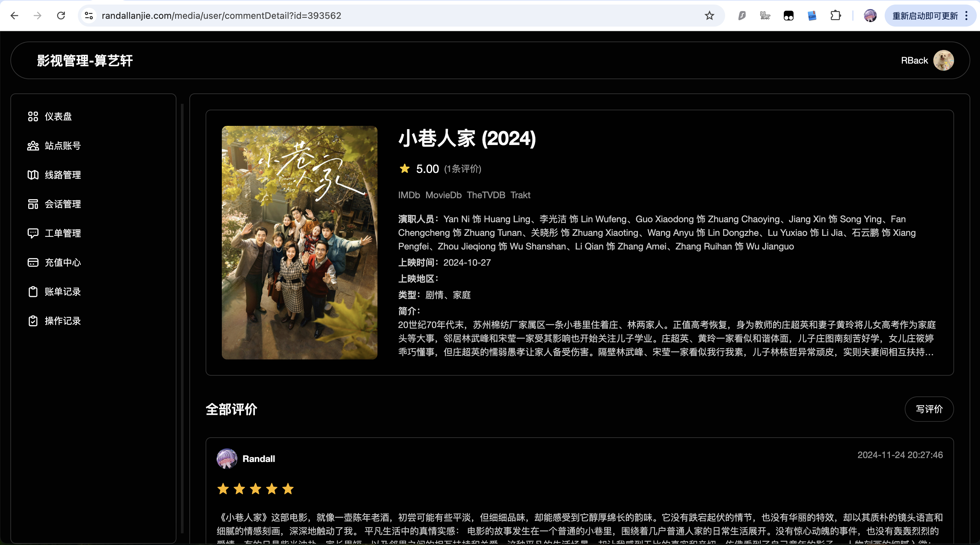Open the dashboard 仪表盘 icon

[x=33, y=116]
